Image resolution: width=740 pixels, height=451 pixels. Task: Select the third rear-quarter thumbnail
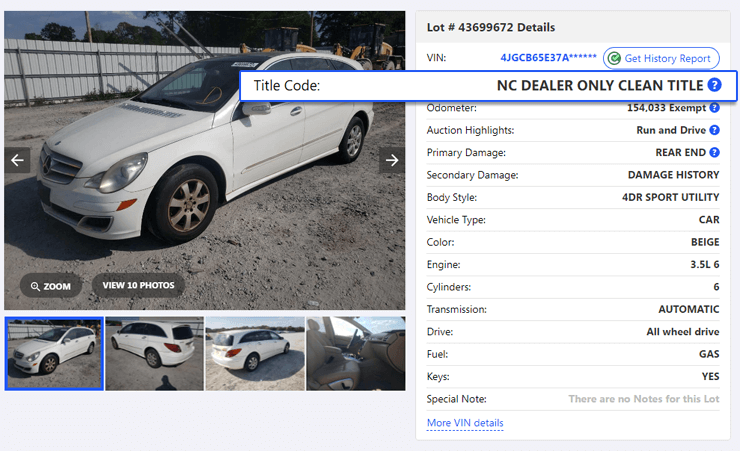pyautogui.click(x=255, y=354)
